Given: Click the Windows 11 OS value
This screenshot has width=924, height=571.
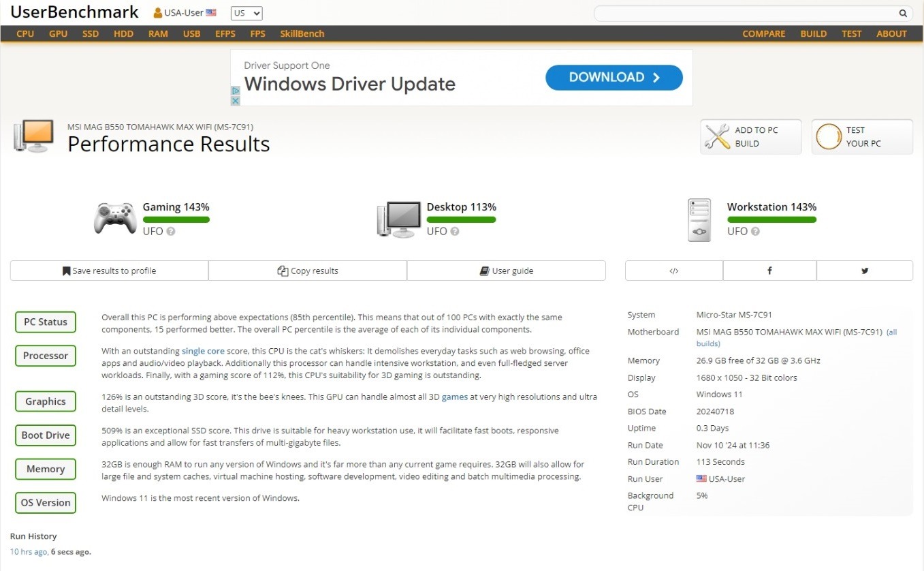Looking at the screenshot, I should (719, 395).
